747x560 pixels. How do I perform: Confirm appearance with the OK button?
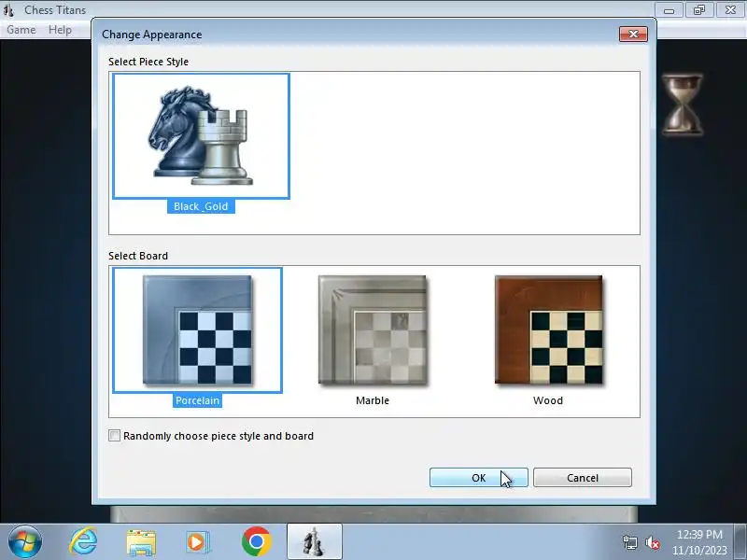click(479, 478)
